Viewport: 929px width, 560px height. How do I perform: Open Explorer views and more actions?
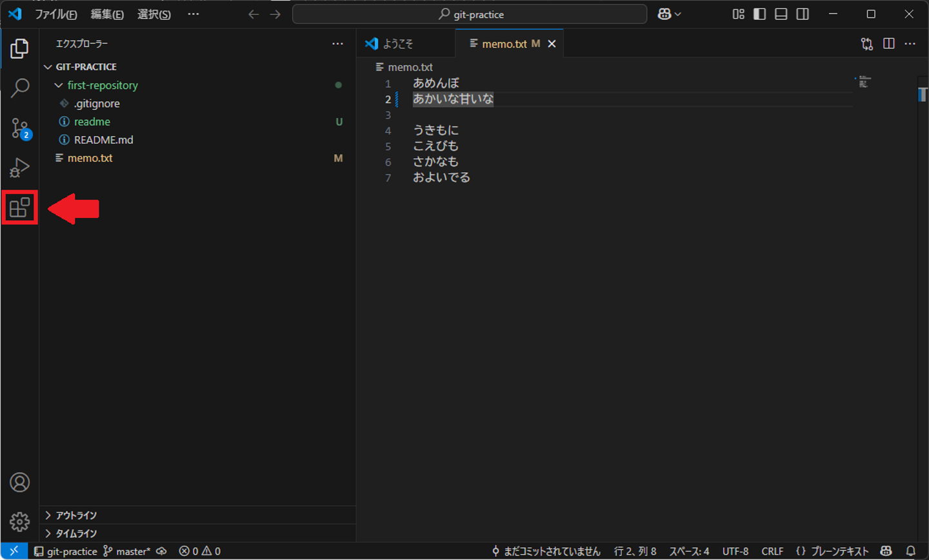click(x=337, y=44)
